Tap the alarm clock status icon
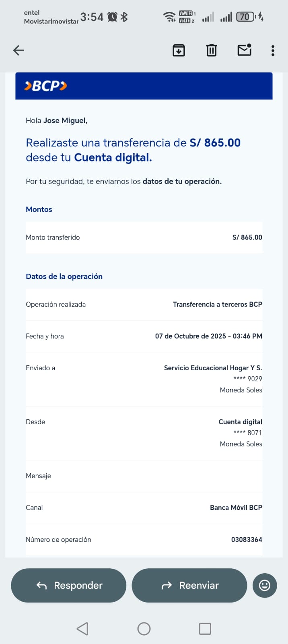 (x=113, y=17)
